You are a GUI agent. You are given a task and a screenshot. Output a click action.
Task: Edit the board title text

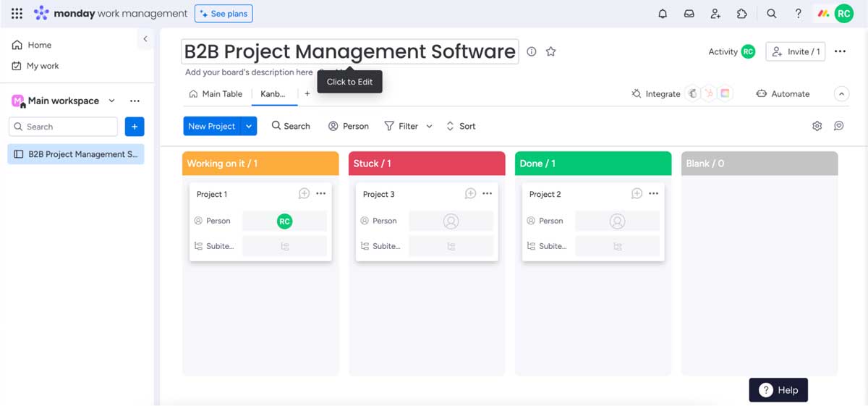350,51
